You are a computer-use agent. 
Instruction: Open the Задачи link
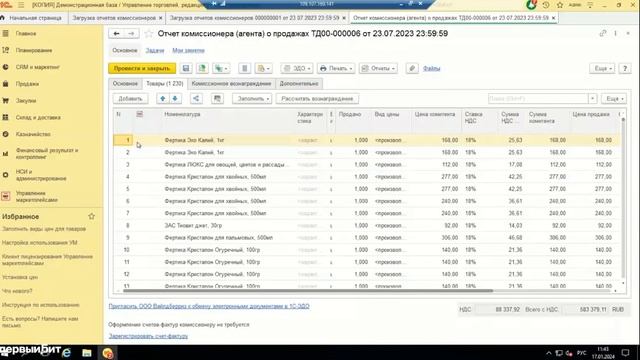155,50
